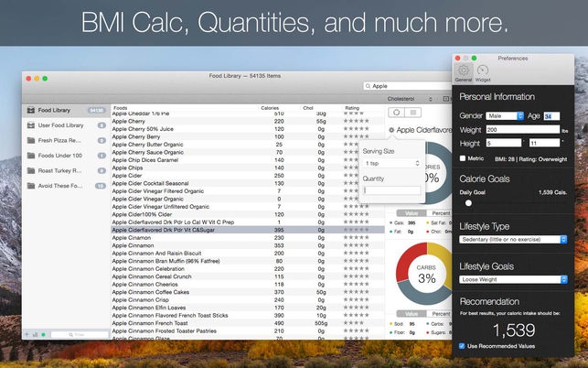The image size is (588, 368).
Task: Click the 1,539 recommended calorie value
Action: tap(513, 330)
